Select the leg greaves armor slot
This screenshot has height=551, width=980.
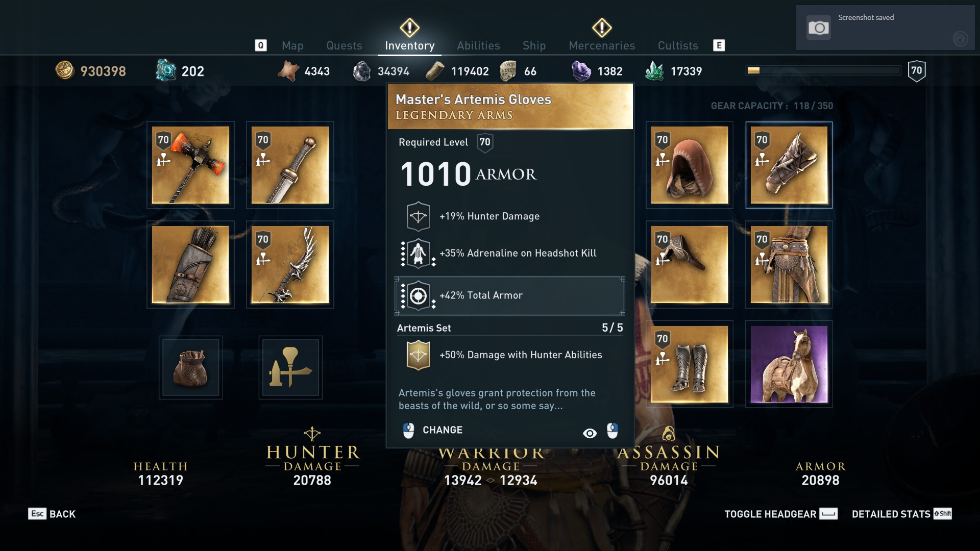[689, 364]
